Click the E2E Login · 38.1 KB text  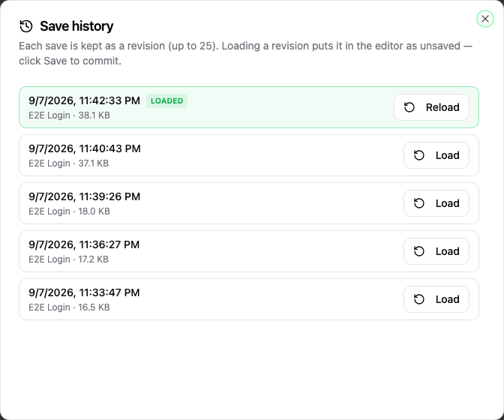click(69, 115)
